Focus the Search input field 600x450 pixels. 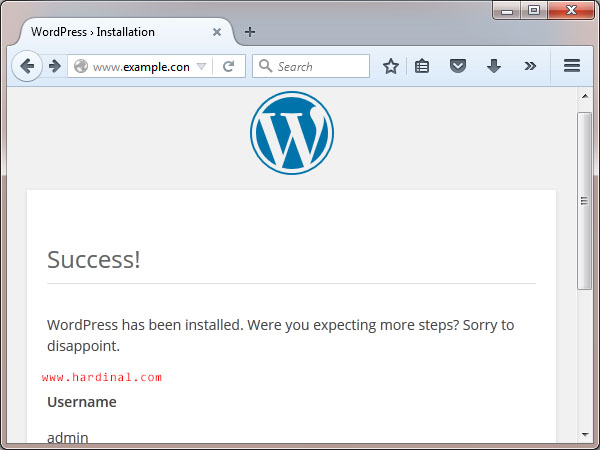click(311, 66)
